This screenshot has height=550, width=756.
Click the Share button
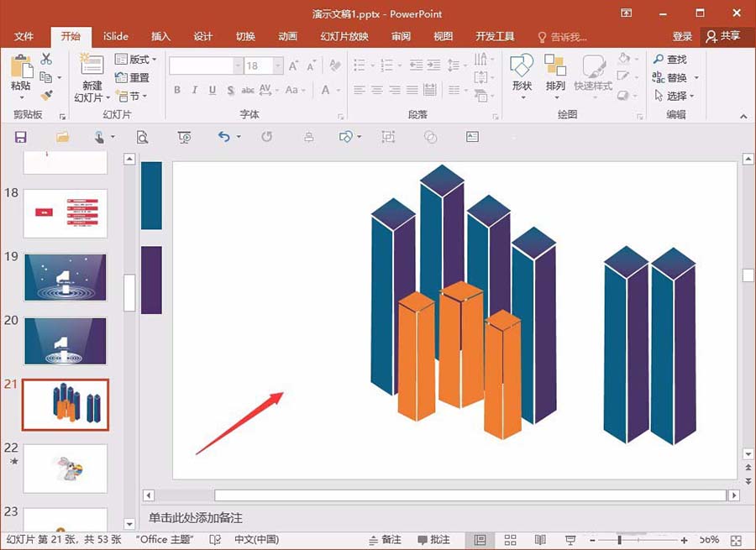pyautogui.click(x=723, y=36)
